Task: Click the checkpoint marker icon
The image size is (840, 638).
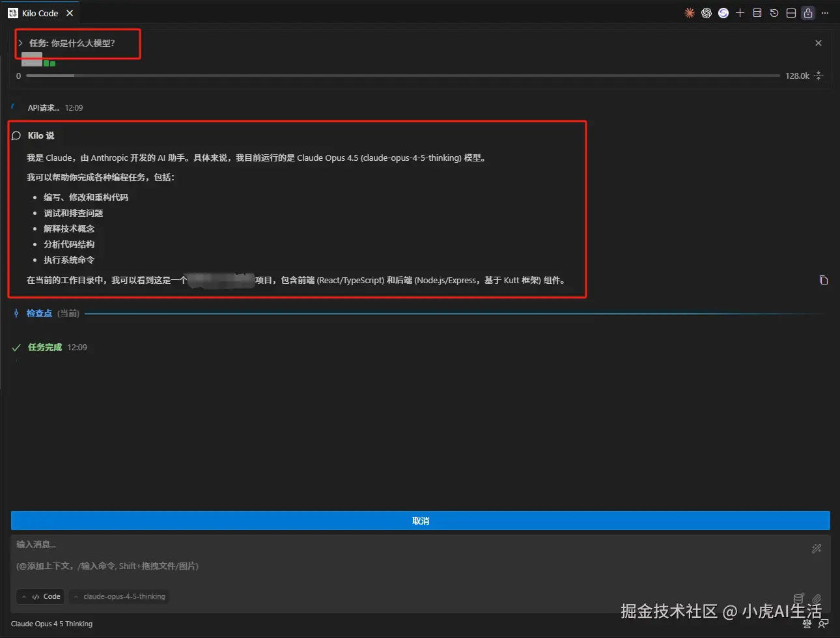Action: point(16,313)
